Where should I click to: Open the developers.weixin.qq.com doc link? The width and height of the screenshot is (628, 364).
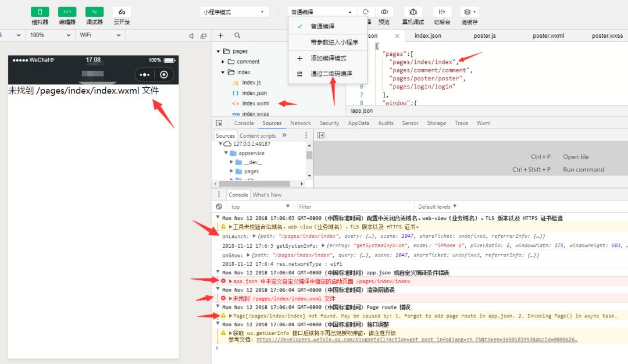point(417,340)
